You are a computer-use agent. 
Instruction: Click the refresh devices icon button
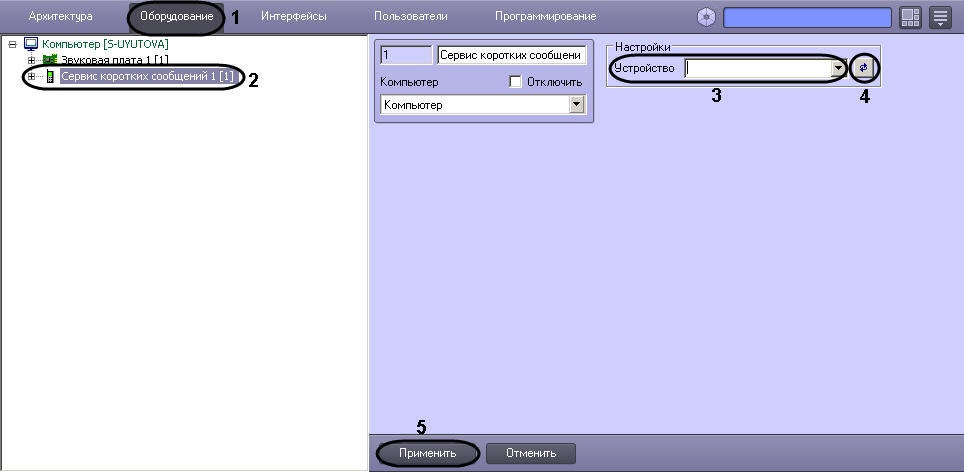[863, 68]
